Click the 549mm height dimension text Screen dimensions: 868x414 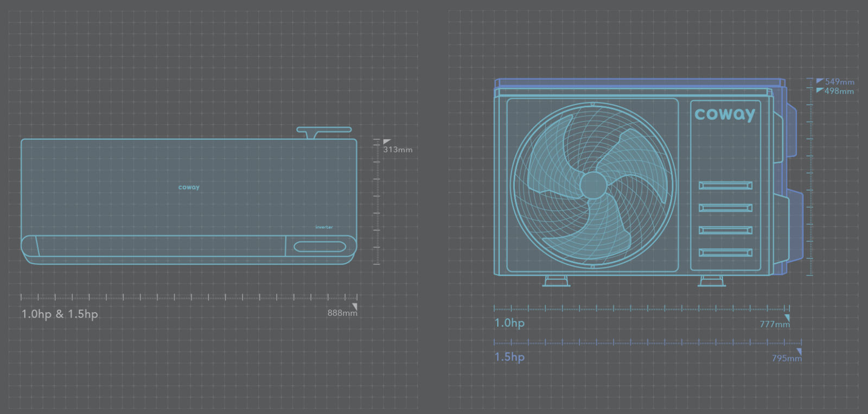(839, 82)
